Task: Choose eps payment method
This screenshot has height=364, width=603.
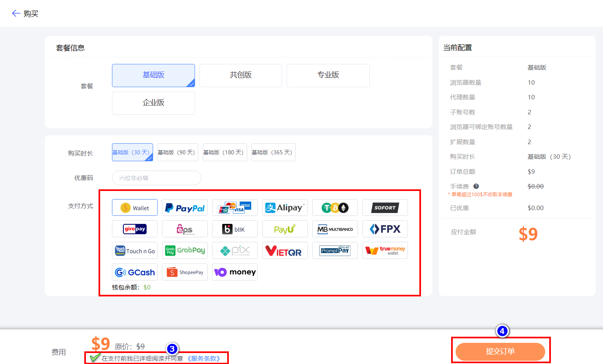Action: 185,229
